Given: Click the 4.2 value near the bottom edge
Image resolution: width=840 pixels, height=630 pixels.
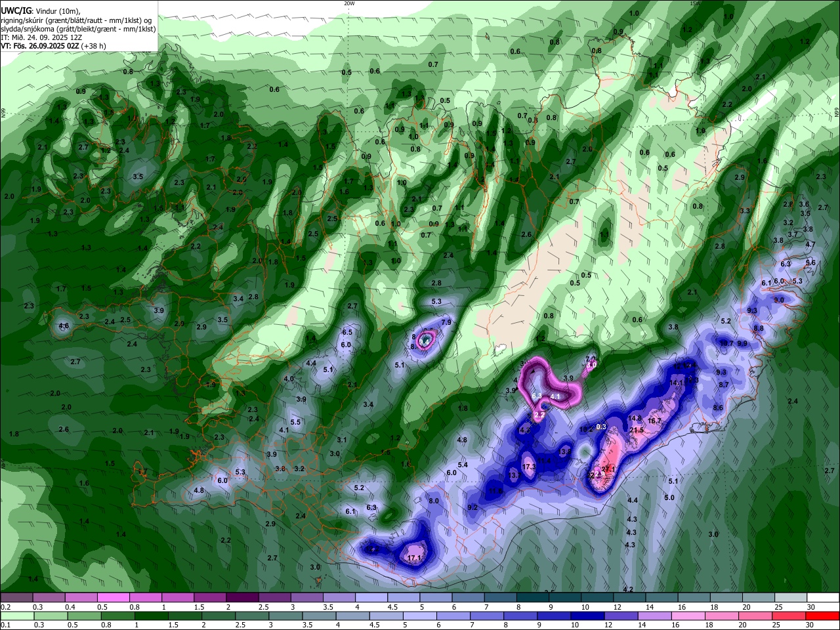Looking at the screenshot, I should [628, 589].
